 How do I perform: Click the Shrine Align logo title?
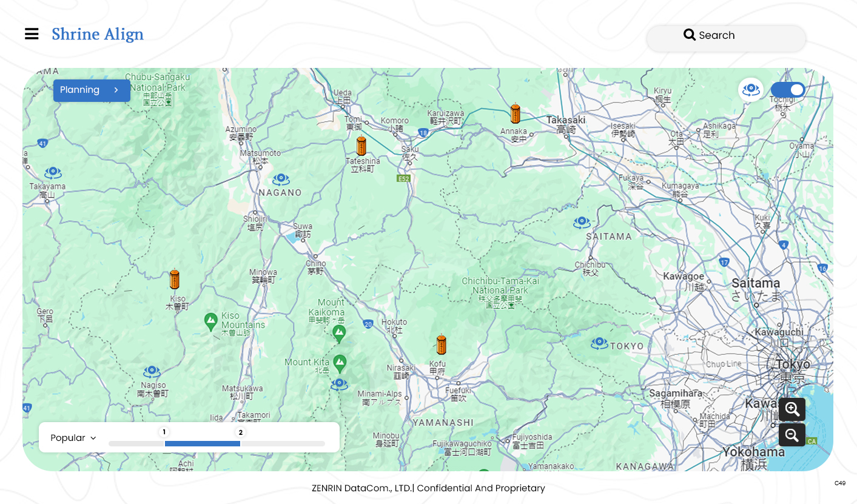(98, 34)
